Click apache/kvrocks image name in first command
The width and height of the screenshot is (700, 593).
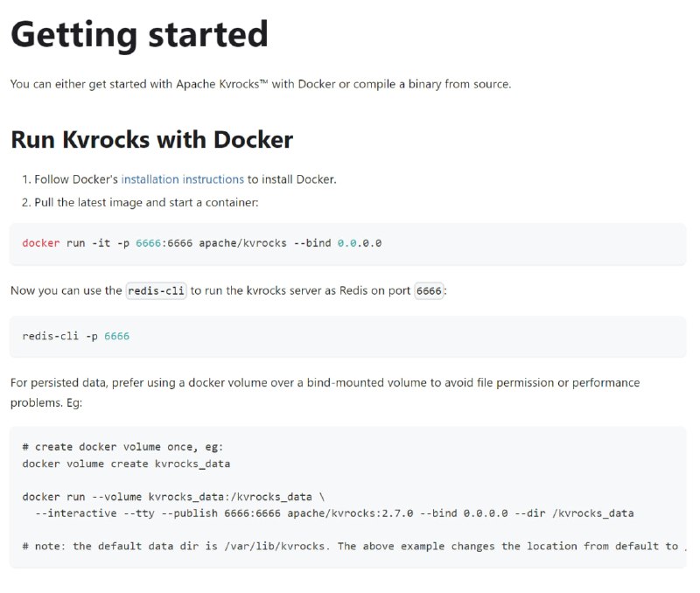pos(243,243)
